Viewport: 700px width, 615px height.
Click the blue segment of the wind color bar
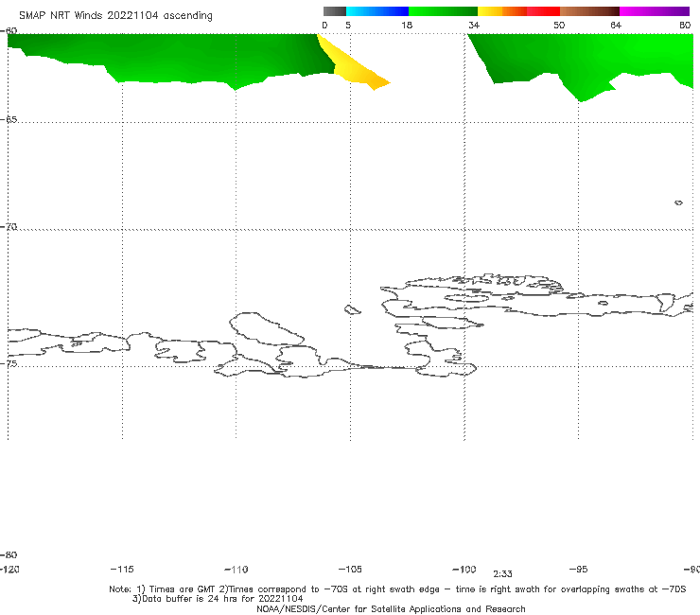coord(377,11)
